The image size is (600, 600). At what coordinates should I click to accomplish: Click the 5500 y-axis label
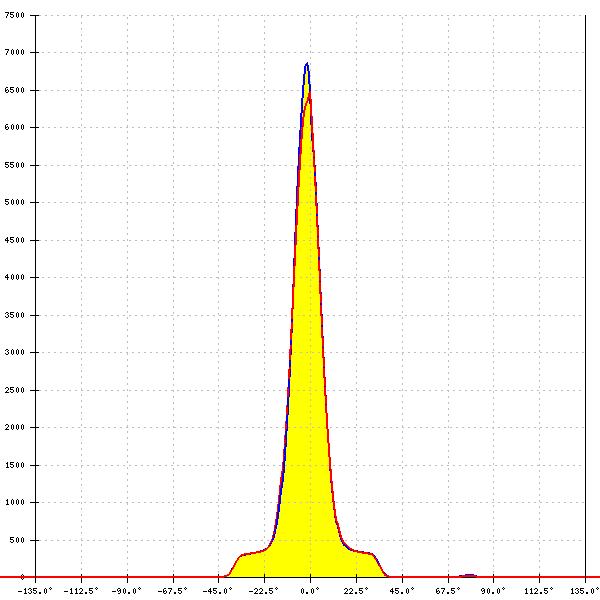point(15,165)
